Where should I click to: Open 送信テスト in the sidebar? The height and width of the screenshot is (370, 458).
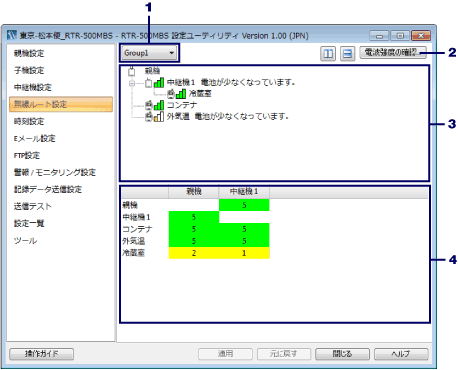pyautogui.click(x=33, y=206)
